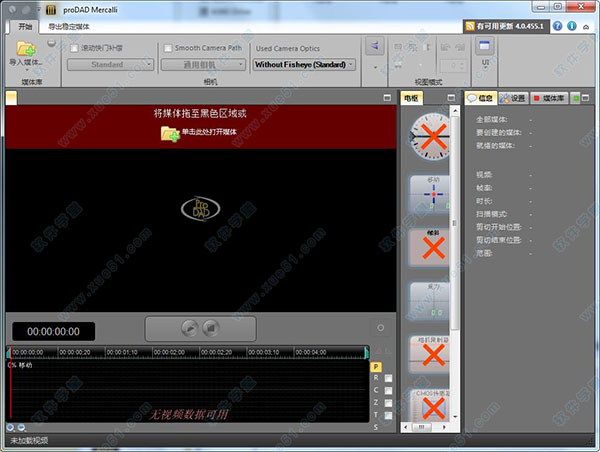Click the 全部媒体 info label
This screenshot has width=600, height=452.
(491, 120)
